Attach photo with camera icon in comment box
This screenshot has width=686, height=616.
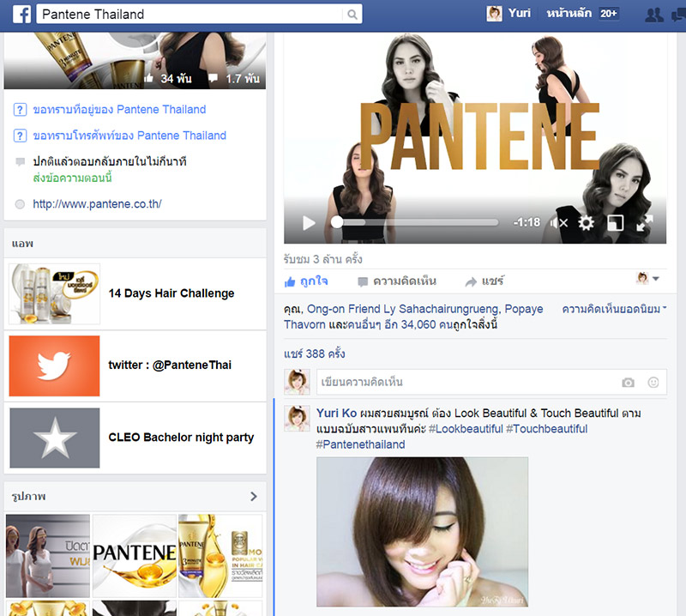(x=628, y=383)
